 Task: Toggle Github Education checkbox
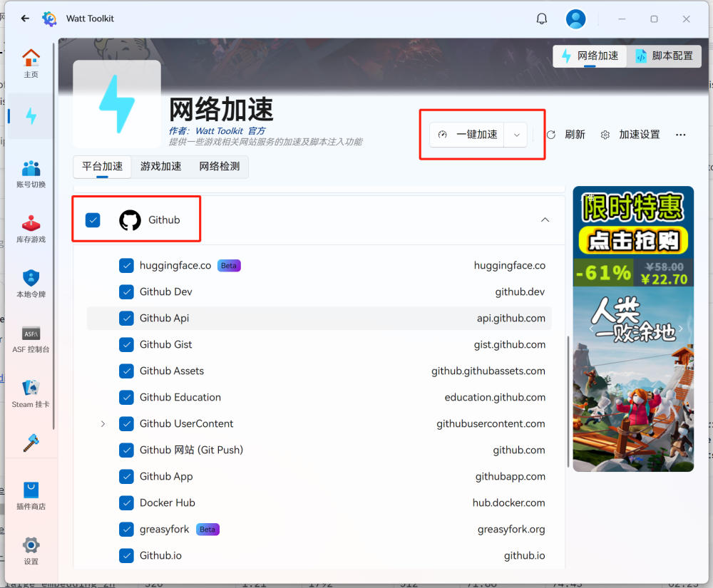click(126, 397)
